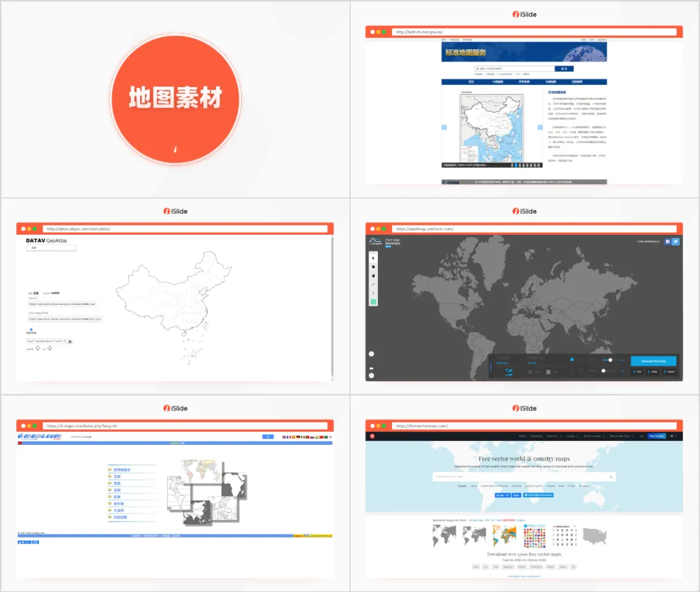Select the line drawing tool in Pixel Map toolbar

point(373,285)
